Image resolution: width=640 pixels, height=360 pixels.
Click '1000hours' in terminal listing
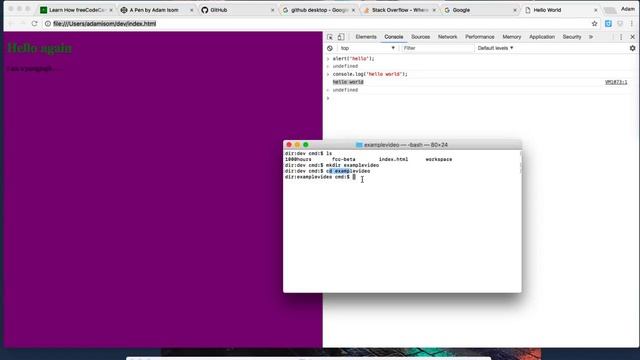298,159
